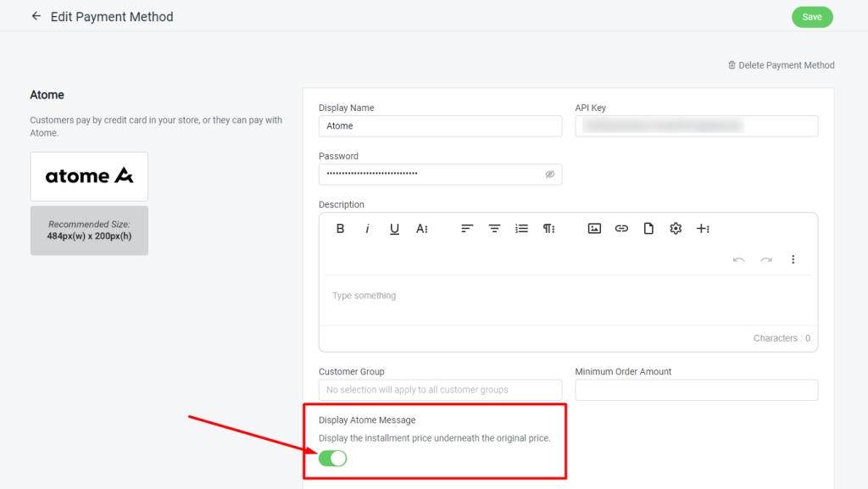
Task: Undo last edit in Description
Action: (x=738, y=259)
